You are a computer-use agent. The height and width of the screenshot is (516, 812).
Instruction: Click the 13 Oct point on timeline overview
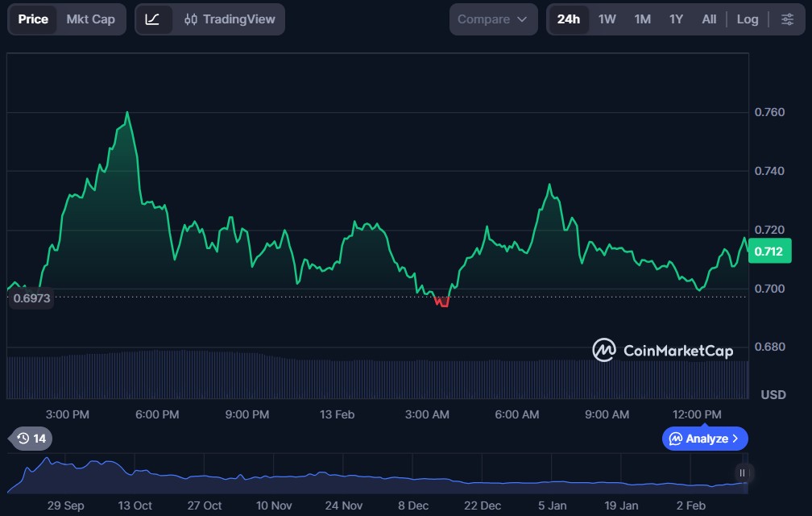click(x=135, y=506)
